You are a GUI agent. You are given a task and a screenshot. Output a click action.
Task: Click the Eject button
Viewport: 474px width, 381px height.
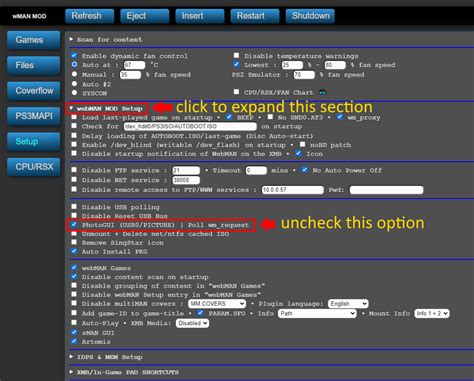coord(145,16)
